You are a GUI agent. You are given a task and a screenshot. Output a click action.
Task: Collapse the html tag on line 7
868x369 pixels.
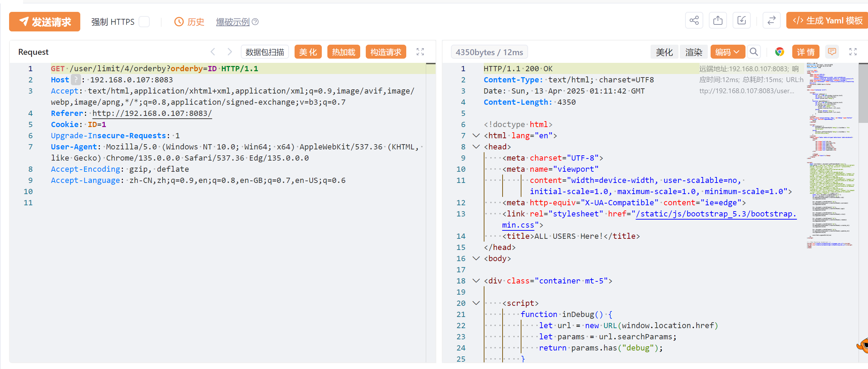pos(476,135)
